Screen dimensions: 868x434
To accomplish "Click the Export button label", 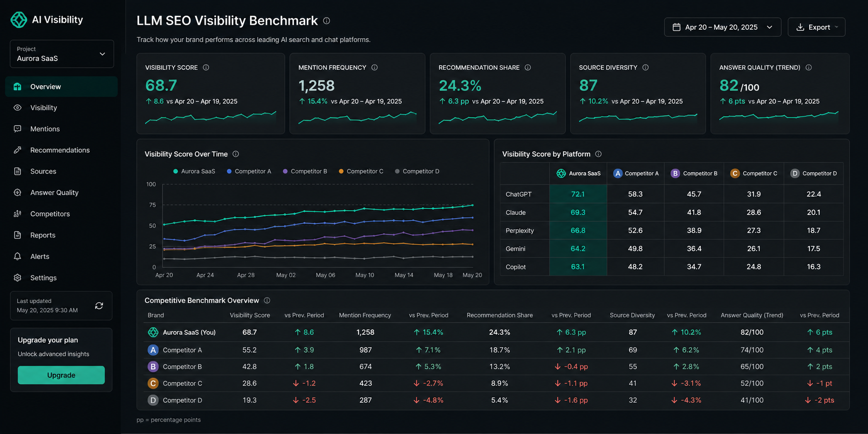I will [819, 27].
